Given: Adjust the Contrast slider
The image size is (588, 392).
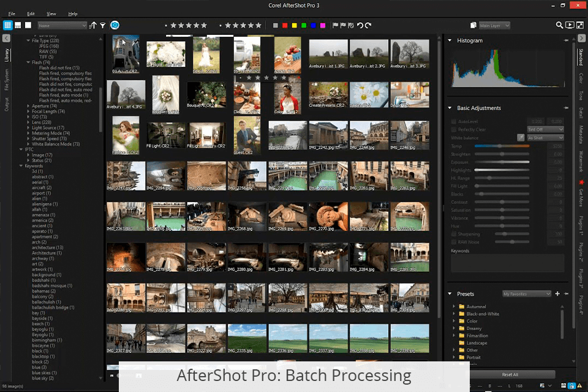Looking at the screenshot, I should tap(502, 202).
